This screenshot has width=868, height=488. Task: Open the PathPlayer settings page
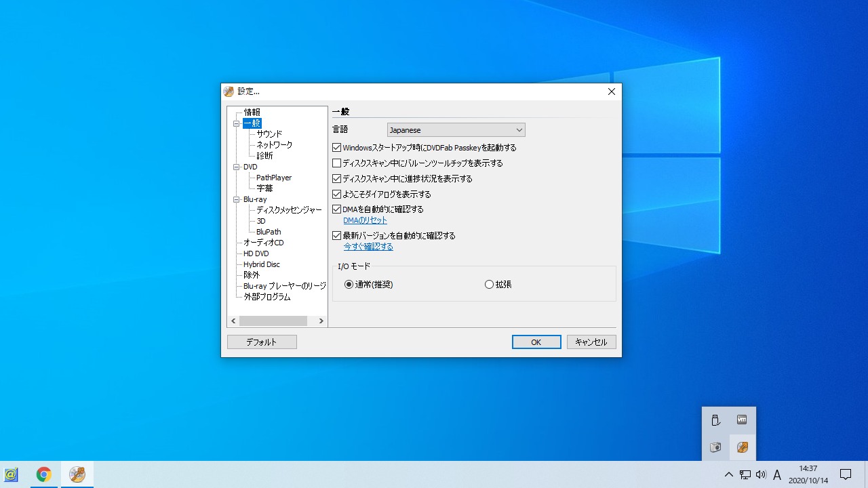[x=274, y=178]
